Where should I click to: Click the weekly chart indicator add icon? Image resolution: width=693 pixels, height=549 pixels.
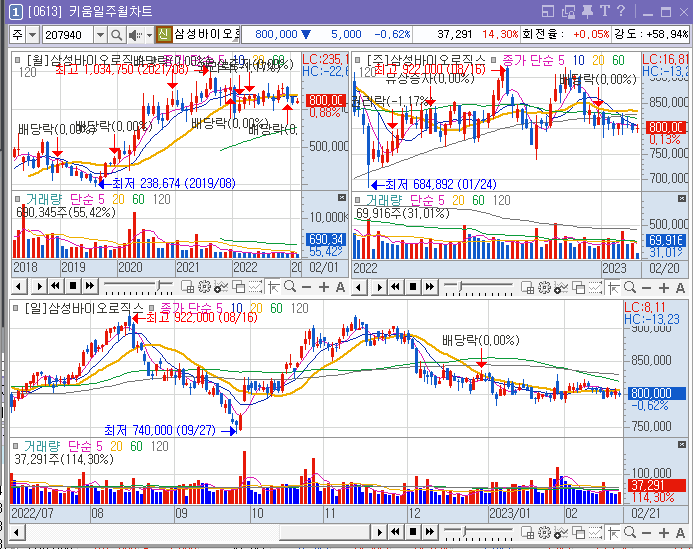(x=561, y=288)
